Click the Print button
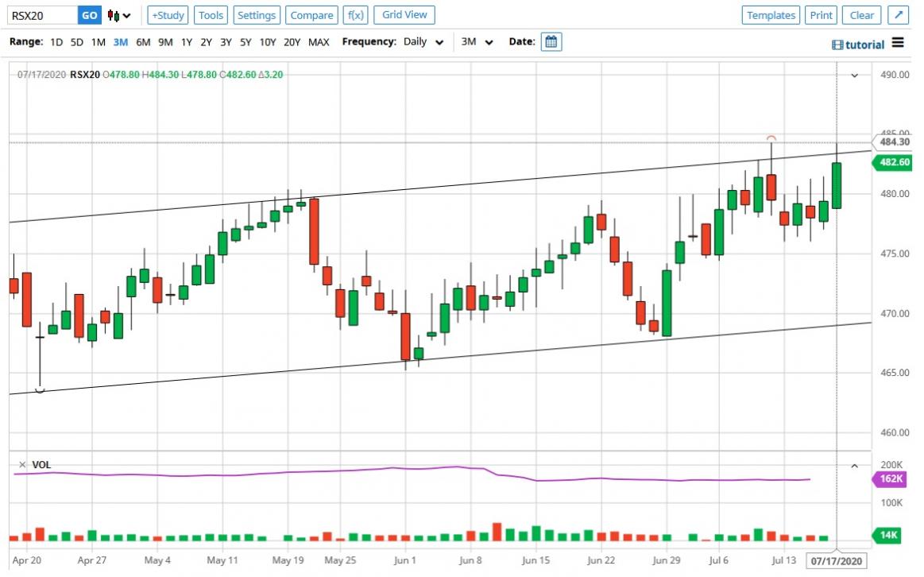Viewport: 924px width, 577px height. [x=822, y=15]
